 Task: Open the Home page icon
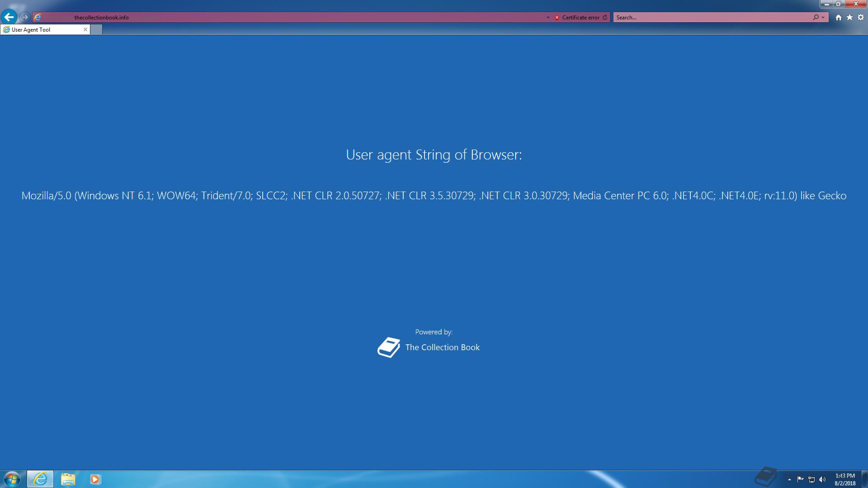tap(839, 17)
